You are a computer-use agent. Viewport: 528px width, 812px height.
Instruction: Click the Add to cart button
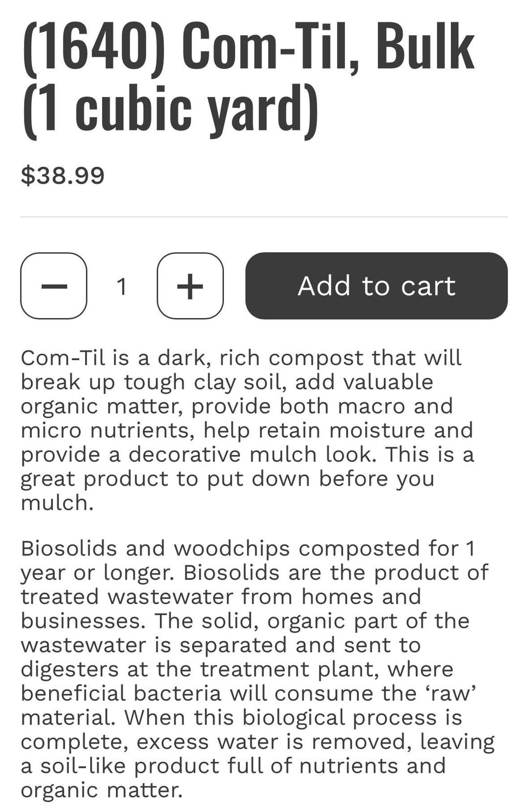point(376,286)
